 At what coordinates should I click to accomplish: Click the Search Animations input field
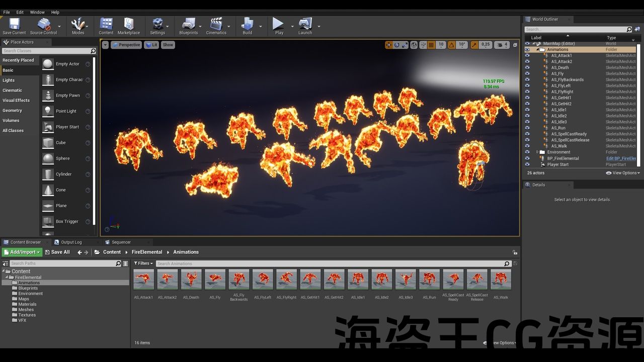[x=330, y=263]
